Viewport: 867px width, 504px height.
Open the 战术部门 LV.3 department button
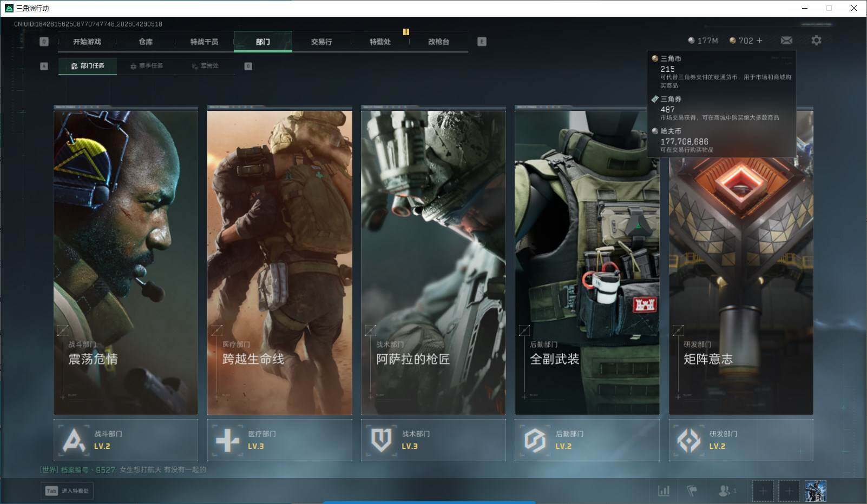(x=433, y=440)
